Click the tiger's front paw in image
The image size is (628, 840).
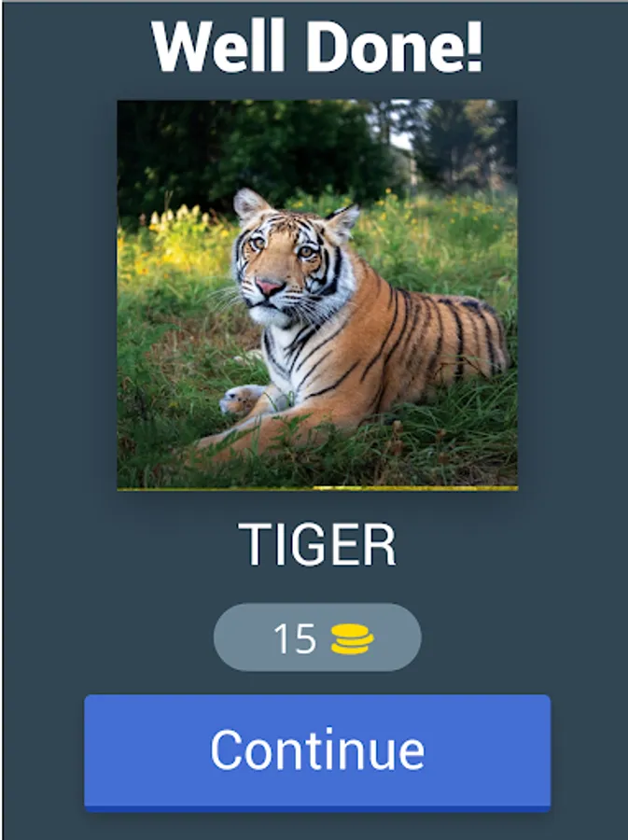click(x=242, y=399)
